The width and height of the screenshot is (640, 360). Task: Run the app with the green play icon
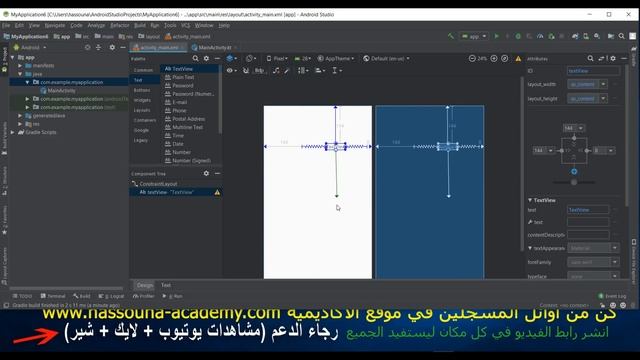click(497, 36)
